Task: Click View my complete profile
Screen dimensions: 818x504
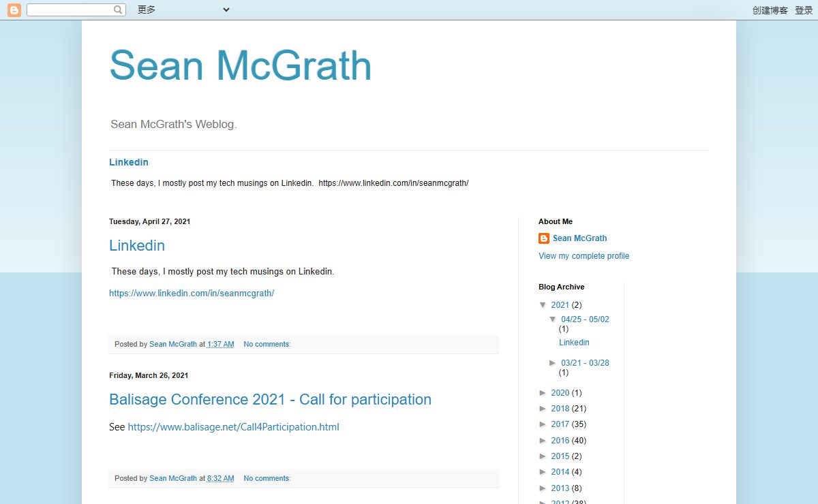Action: tap(584, 256)
